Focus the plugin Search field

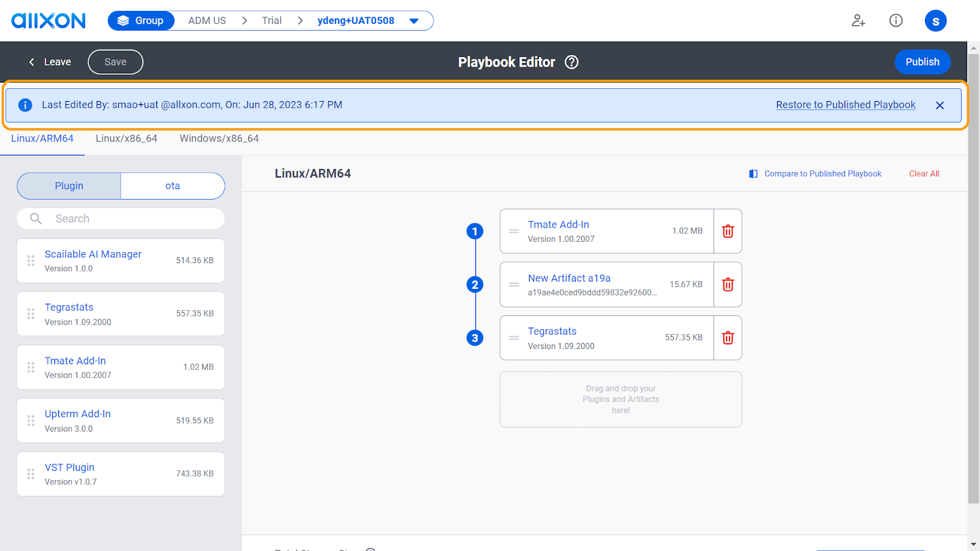pyautogui.click(x=121, y=219)
